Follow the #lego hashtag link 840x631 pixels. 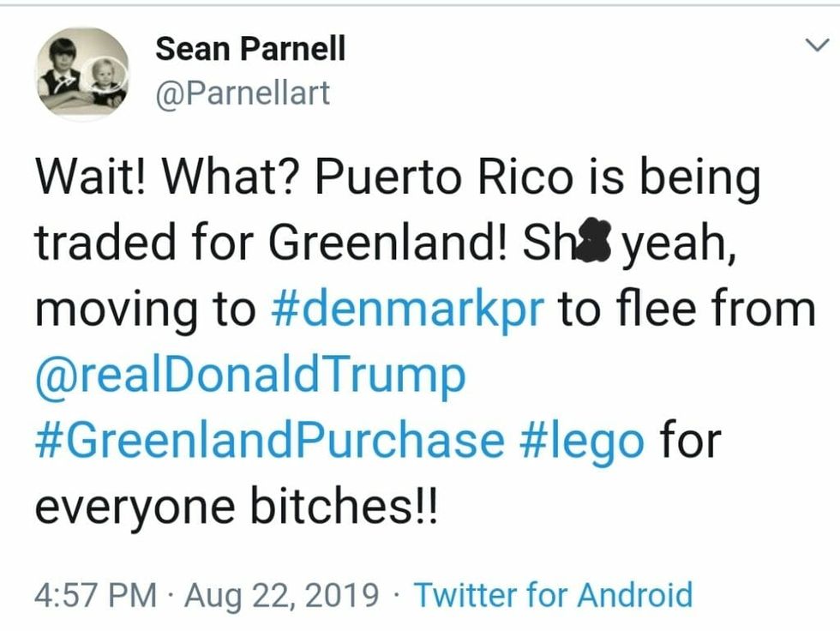tap(582, 441)
